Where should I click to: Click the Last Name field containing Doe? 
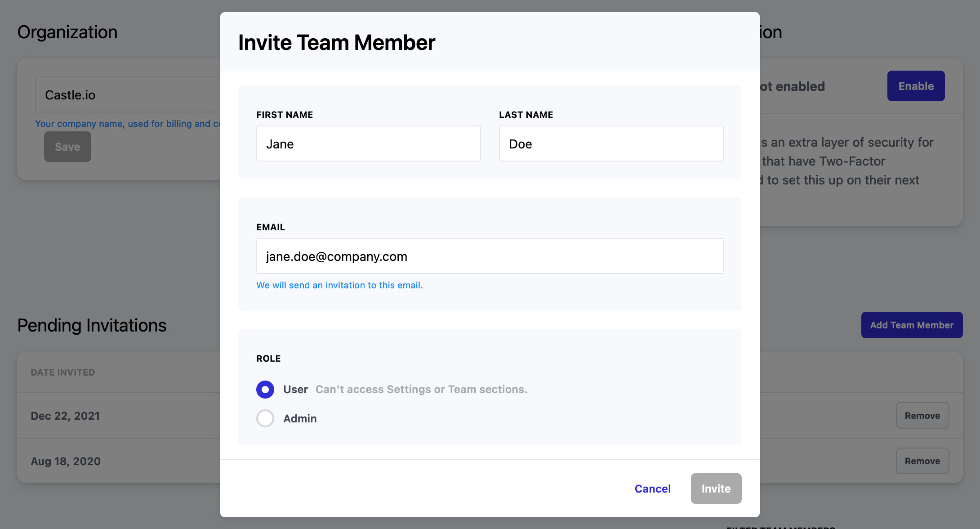[x=611, y=143]
